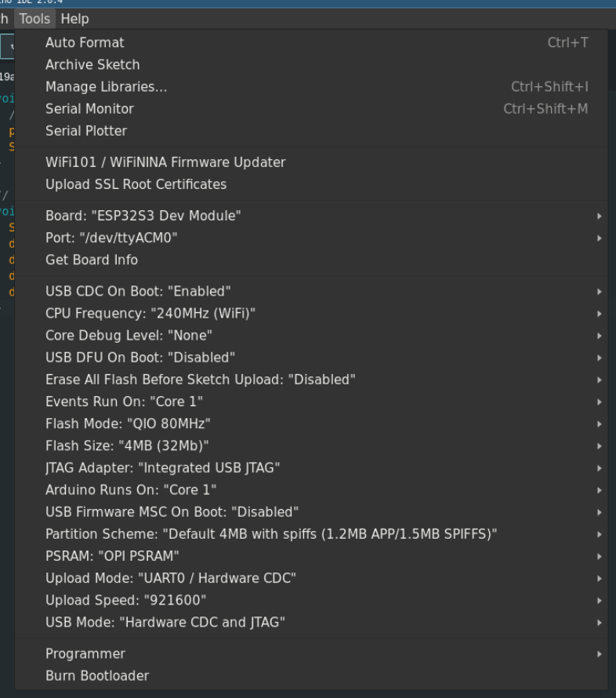Click Auto Format in Tools menu
Viewport: 616px width, 698px height.
(x=85, y=43)
